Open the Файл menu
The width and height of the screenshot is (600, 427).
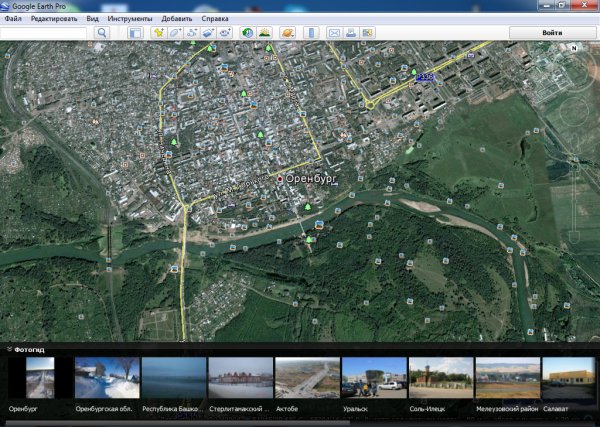[x=13, y=19]
